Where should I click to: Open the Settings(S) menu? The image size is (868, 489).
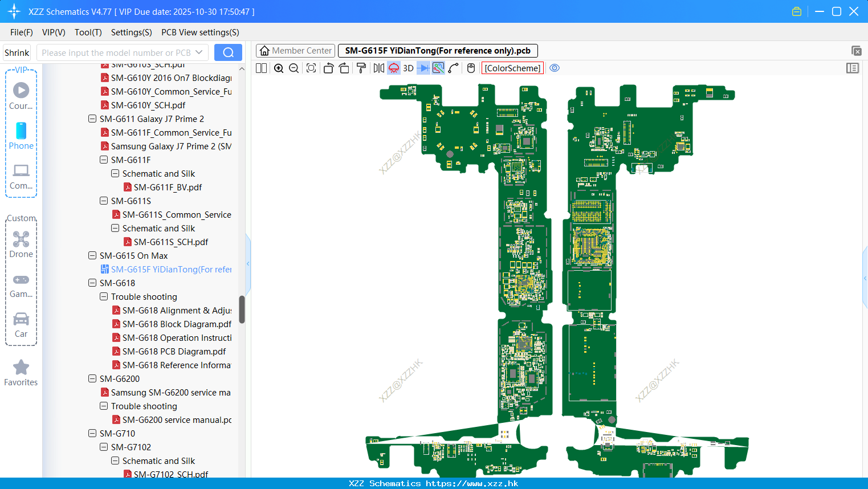(132, 32)
